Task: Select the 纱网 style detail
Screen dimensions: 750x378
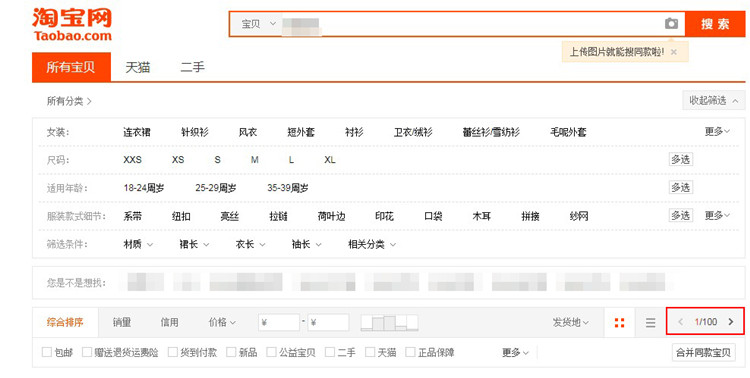Action: (x=579, y=216)
